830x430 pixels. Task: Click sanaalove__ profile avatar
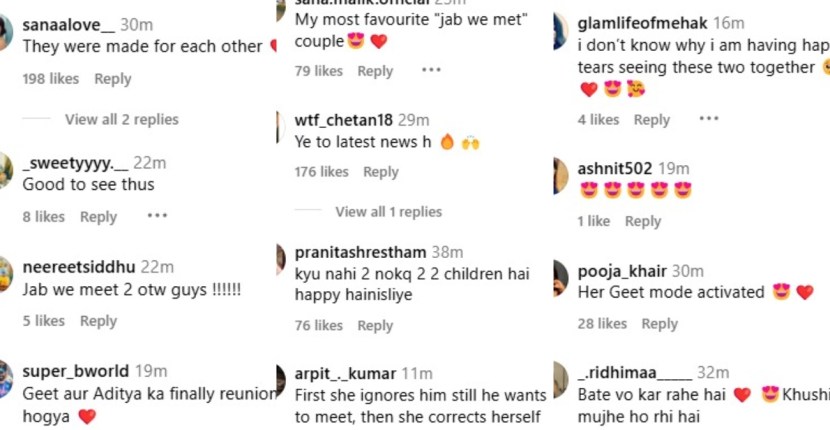(5, 32)
